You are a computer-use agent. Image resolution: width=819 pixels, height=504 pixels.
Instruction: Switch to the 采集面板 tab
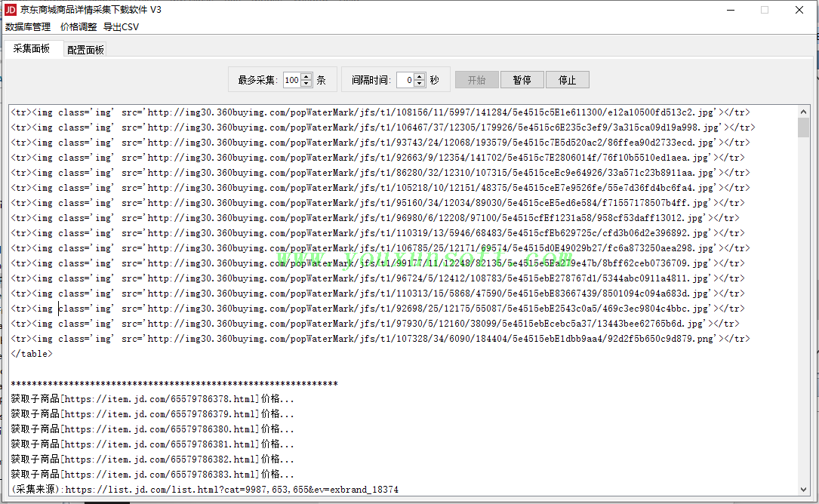(32, 48)
